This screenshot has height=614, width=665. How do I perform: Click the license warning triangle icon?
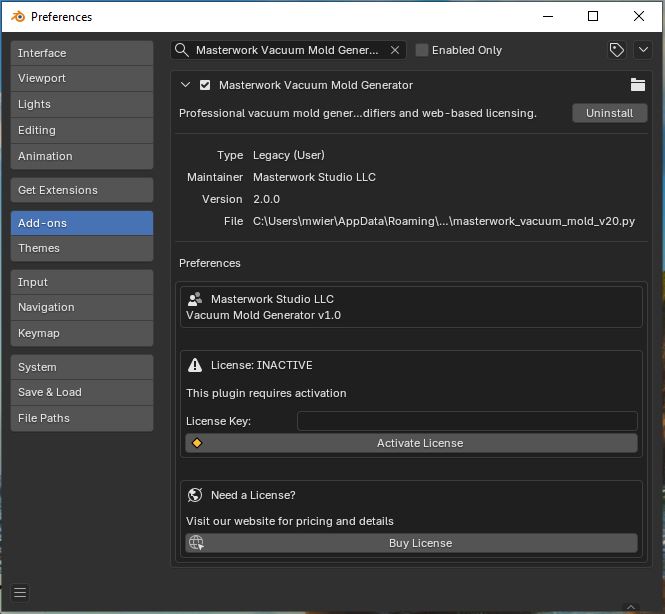tap(196, 366)
